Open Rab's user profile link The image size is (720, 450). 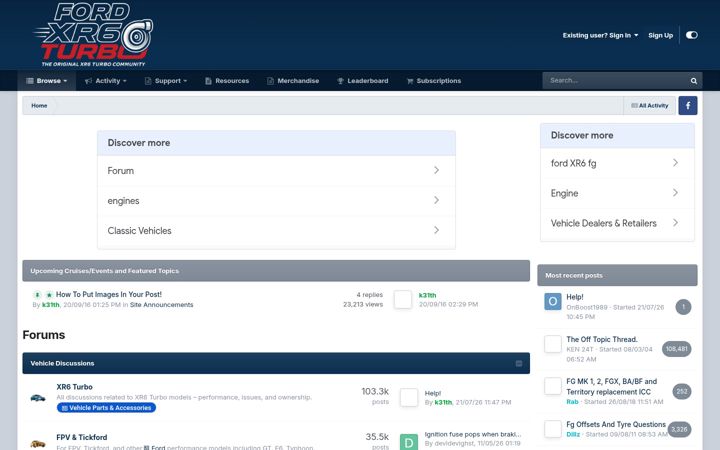coord(572,402)
